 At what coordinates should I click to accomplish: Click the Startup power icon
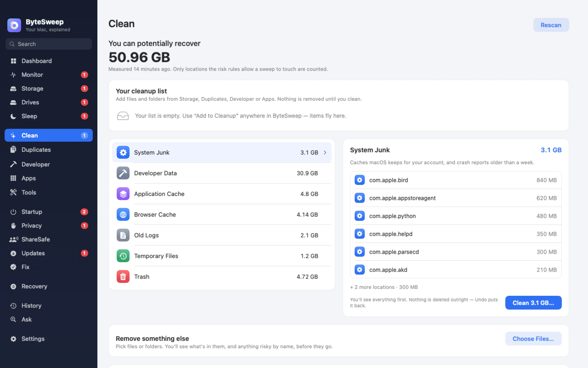[13, 212]
